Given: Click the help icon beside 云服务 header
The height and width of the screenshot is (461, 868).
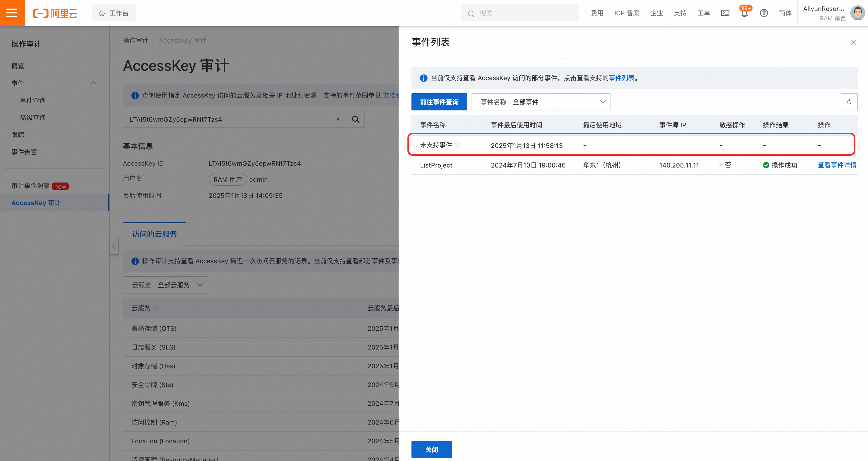Looking at the screenshot, I should [x=156, y=308].
